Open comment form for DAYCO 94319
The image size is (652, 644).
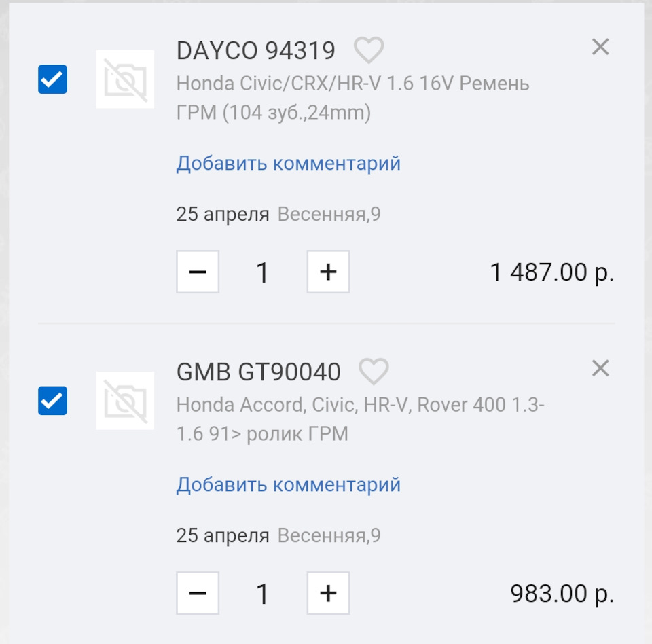click(288, 163)
